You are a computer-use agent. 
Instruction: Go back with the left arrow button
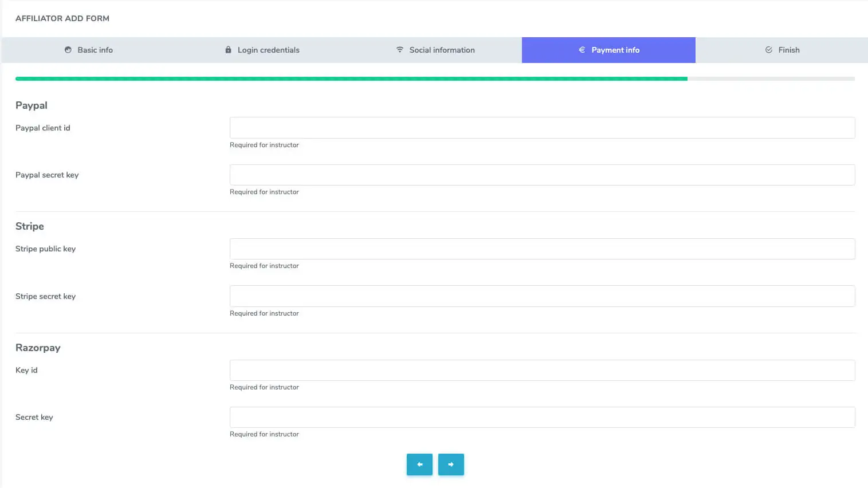click(x=419, y=465)
